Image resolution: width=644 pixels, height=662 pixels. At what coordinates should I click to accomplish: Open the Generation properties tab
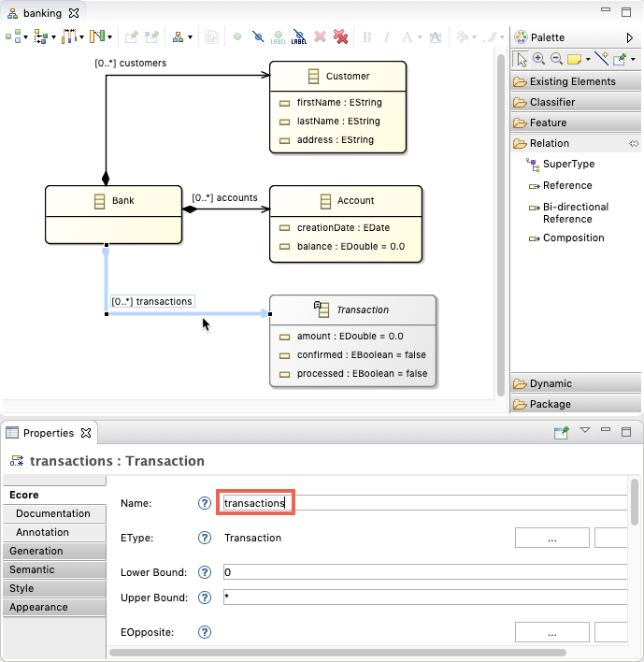[x=54, y=551]
